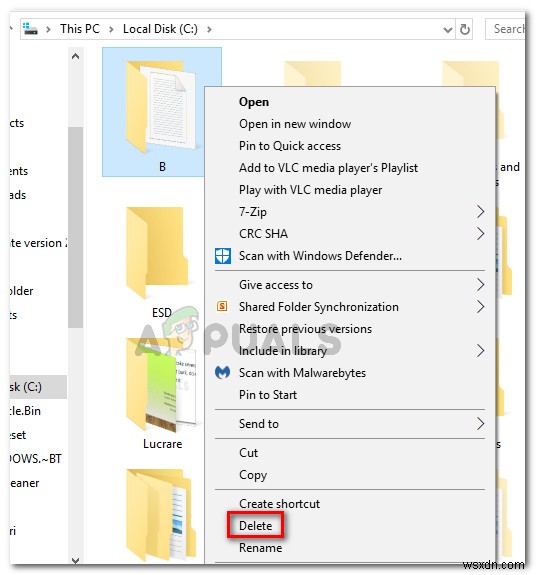The width and height of the screenshot is (536, 575).
Task: Select Play with VLC media player
Action: tap(311, 190)
